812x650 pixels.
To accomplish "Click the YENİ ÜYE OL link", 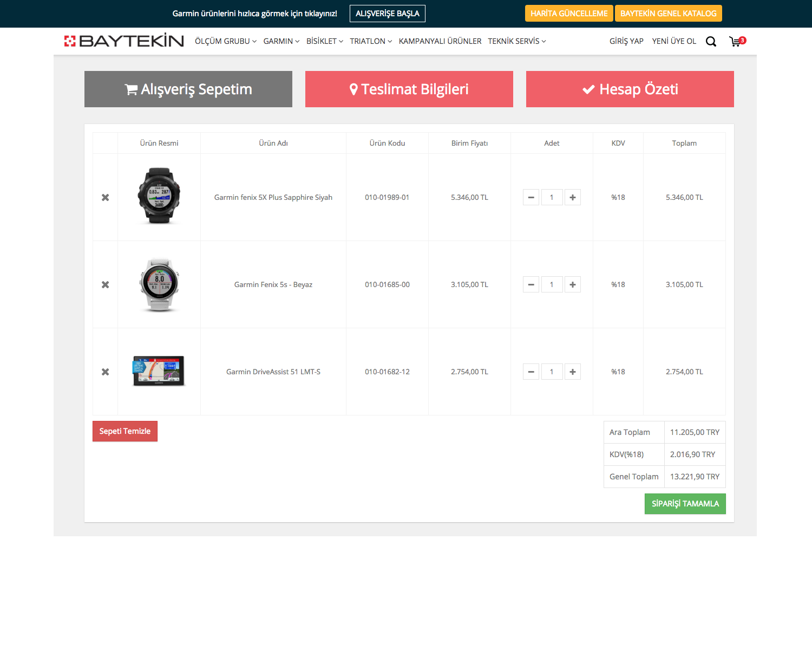I will (674, 41).
